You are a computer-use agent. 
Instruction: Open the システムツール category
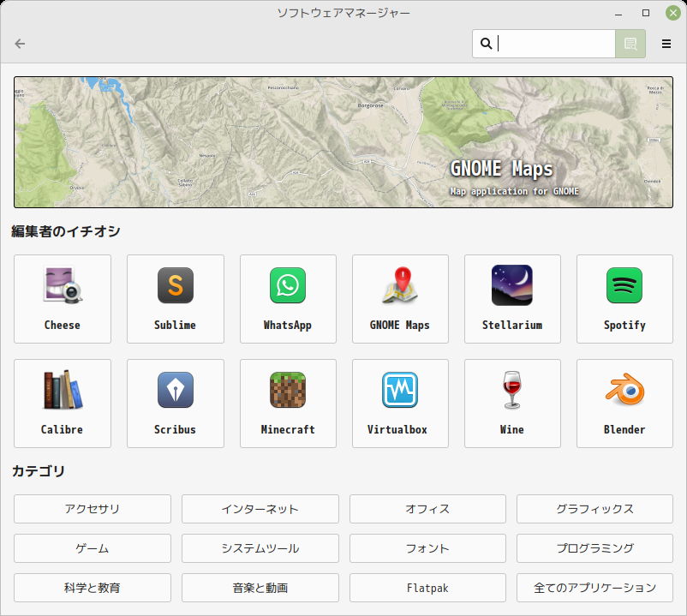(x=260, y=548)
